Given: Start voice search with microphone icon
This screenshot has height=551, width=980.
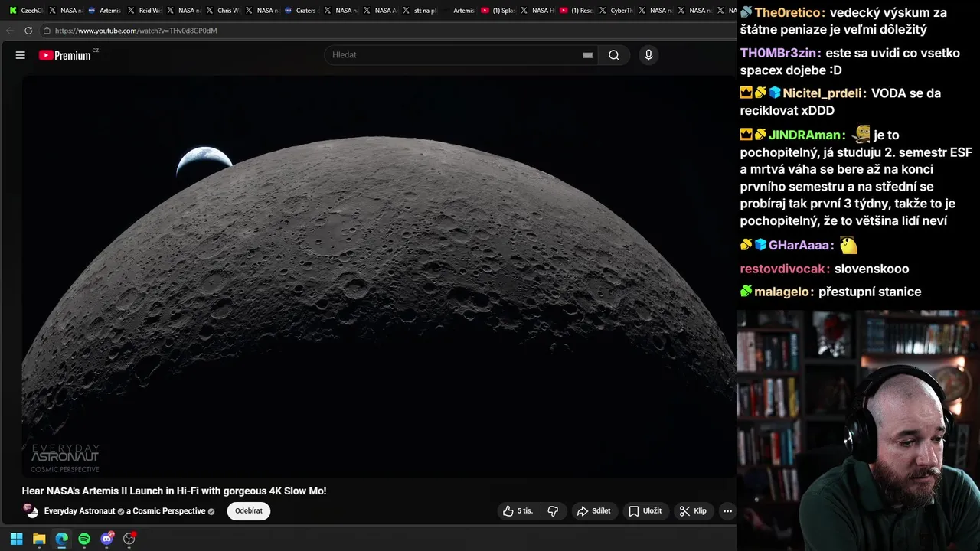Looking at the screenshot, I should [x=648, y=55].
